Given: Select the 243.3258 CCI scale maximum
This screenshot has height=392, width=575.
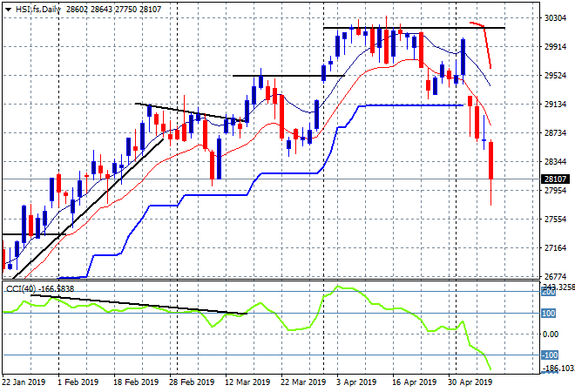Looking at the screenshot, I should point(558,287).
